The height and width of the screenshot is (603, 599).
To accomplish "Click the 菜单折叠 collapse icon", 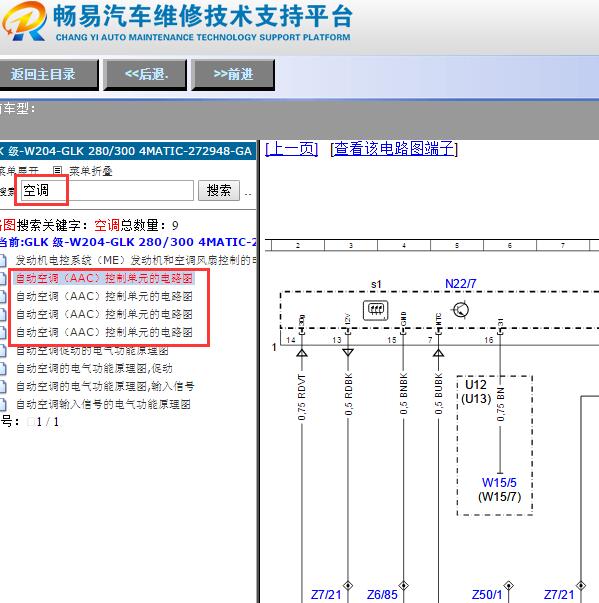I will (x=57, y=171).
